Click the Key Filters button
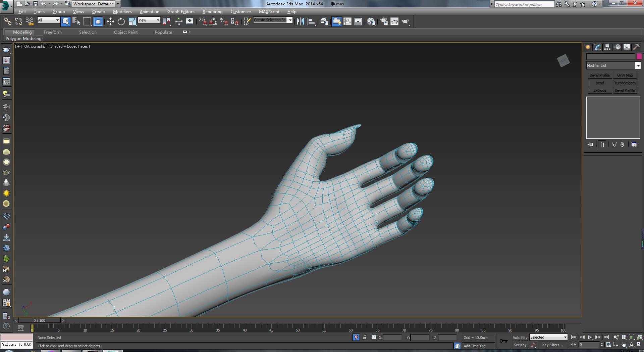Image resolution: width=644 pixels, height=352 pixels. click(x=552, y=345)
